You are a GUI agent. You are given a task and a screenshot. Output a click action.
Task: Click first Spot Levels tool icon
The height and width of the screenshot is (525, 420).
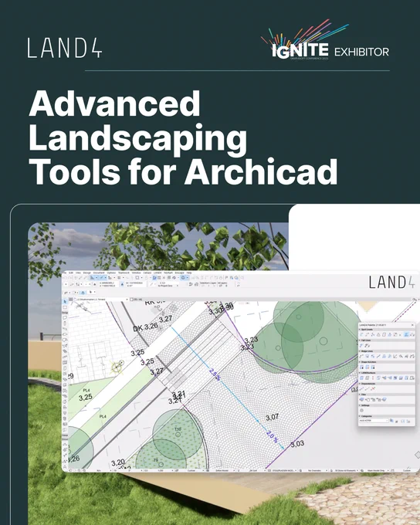click(x=361, y=334)
